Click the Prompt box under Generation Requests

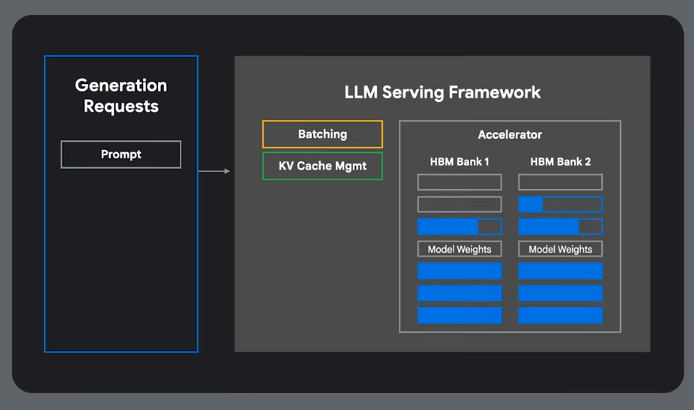121,154
